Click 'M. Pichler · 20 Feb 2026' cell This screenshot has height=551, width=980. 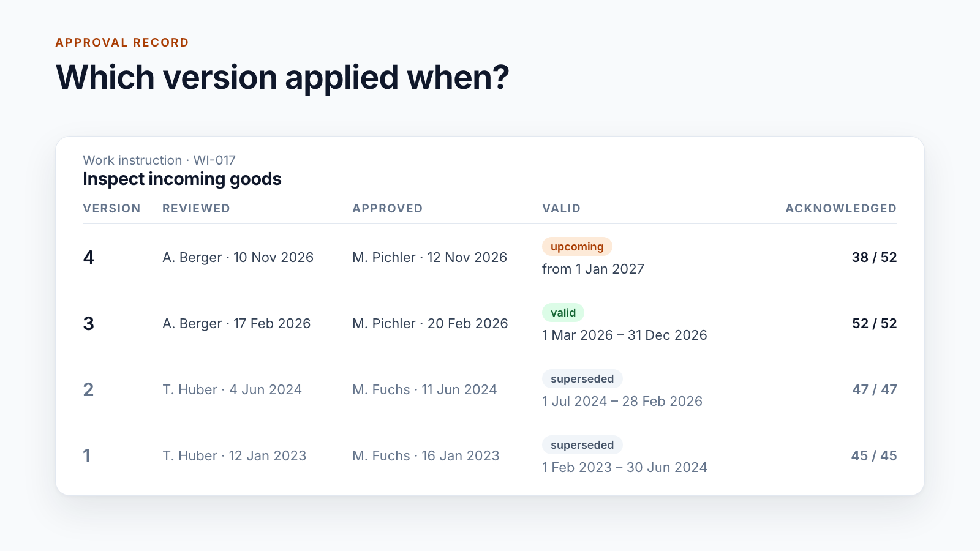pos(430,323)
